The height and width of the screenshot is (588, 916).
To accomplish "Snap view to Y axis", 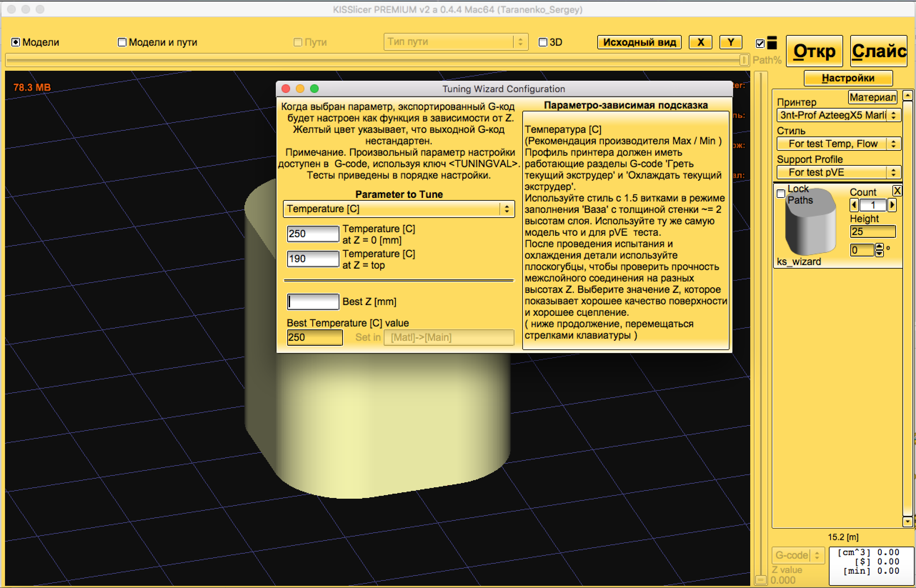I will point(731,42).
